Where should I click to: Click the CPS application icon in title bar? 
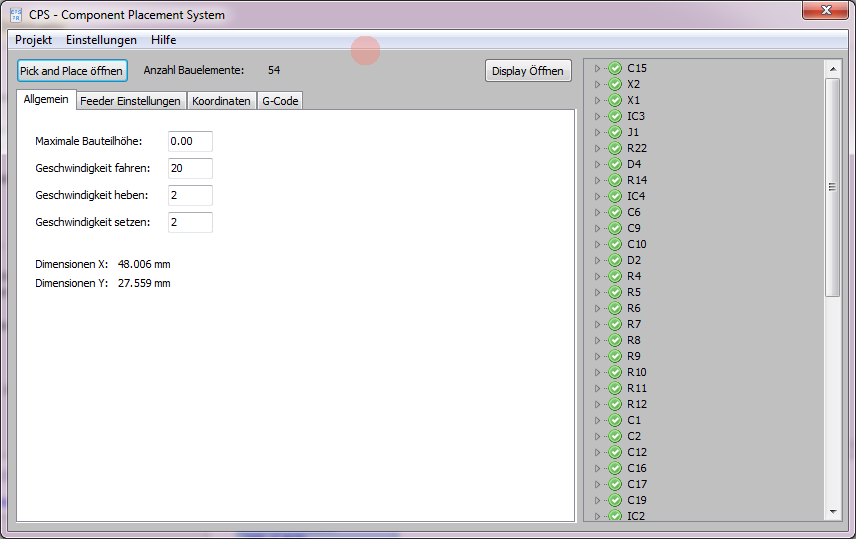click(16, 15)
